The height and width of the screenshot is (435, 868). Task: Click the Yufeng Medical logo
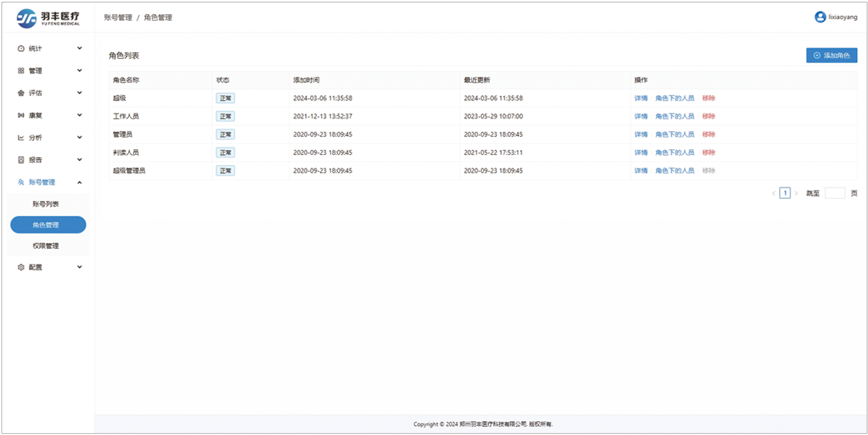pos(27,18)
